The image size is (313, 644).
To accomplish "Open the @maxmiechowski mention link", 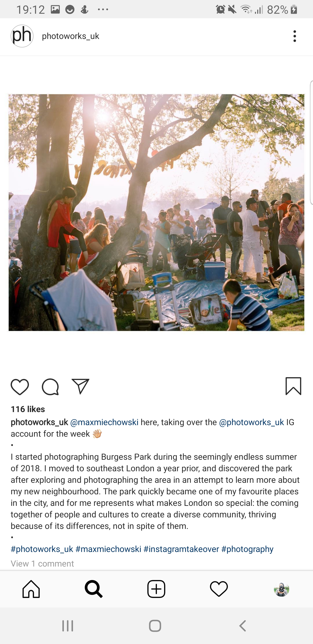I will pos(104,422).
